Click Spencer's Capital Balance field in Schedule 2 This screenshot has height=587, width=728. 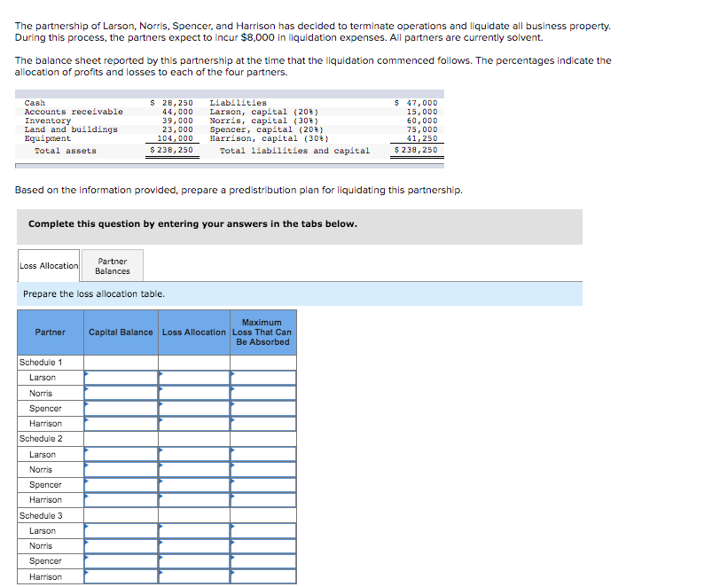[121, 484]
